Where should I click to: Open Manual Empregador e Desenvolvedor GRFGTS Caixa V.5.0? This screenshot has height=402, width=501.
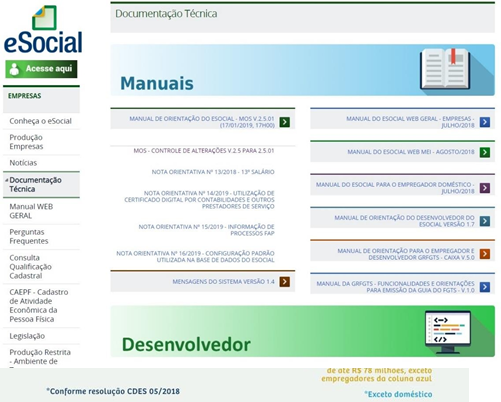(x=406, y=254)
